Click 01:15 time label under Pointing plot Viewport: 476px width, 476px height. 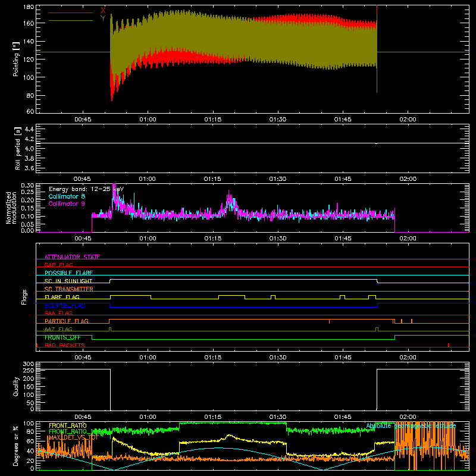tap(213, 120)
